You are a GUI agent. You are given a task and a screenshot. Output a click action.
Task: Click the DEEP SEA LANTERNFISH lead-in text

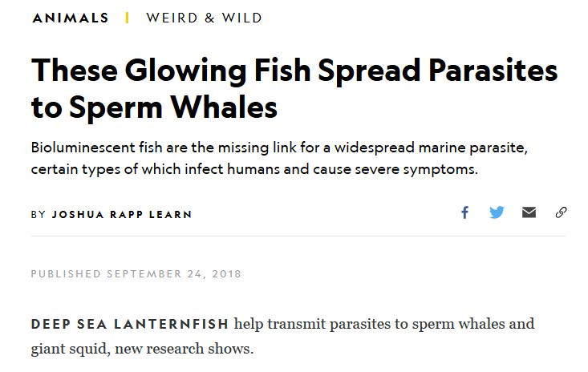130,324
